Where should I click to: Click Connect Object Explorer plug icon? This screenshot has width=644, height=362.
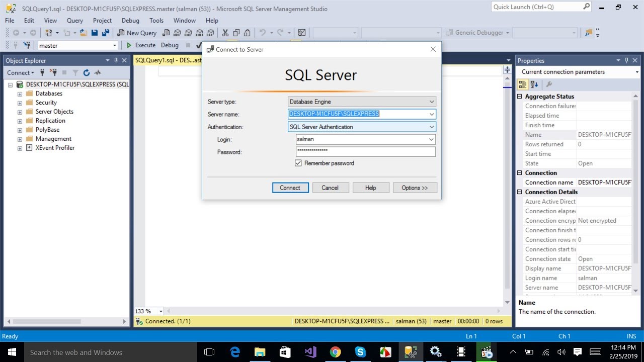click(x=43, y=72)
